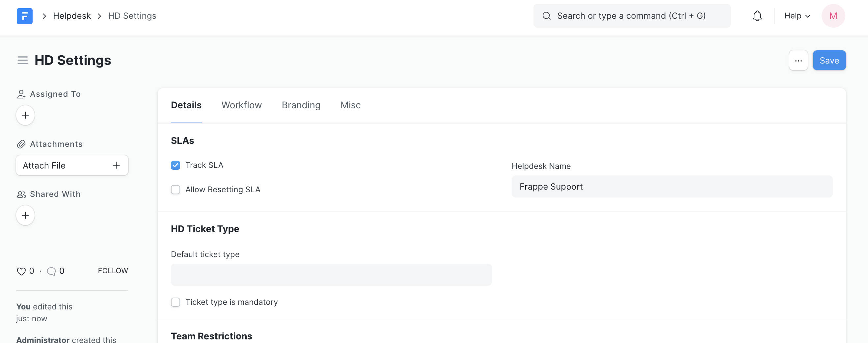Save the HD Settings changes
Image resolution: width=868 pixels, height=343 pixels.
tap(829, 60)
